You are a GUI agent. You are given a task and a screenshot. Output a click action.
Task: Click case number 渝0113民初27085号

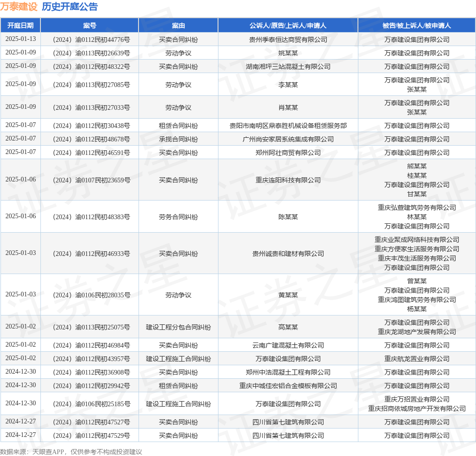pos(92,85)
